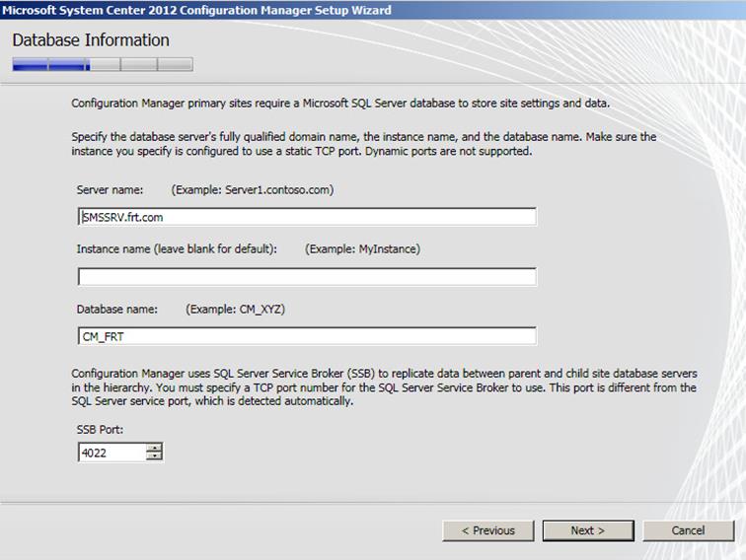
Task: Proceed by pressing the Next button
Action: pyautogui.click(x=587, y=530)
